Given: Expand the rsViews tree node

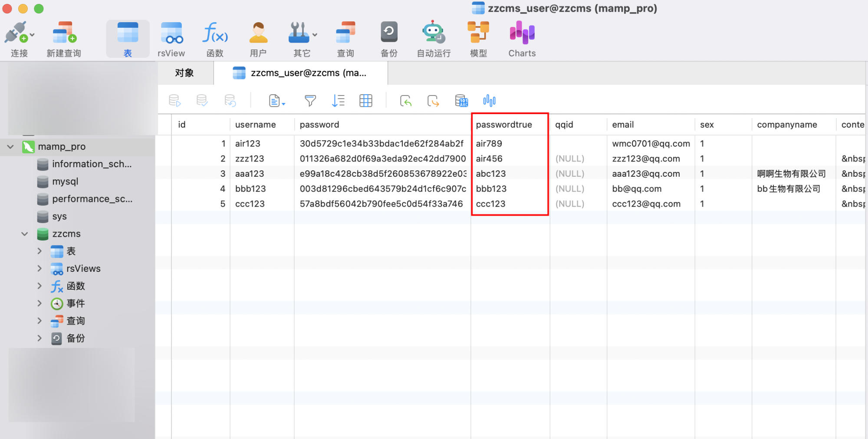Looking at the screenshot, I should click(x=39, y=268).
